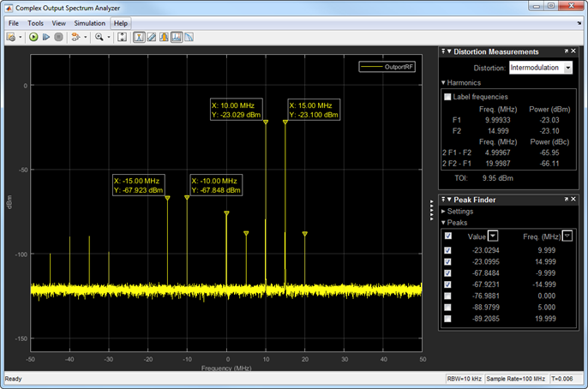The width and height of the screenshot is (588, 389).
Task: Click the Value column sort button
Action: (493, 236)
